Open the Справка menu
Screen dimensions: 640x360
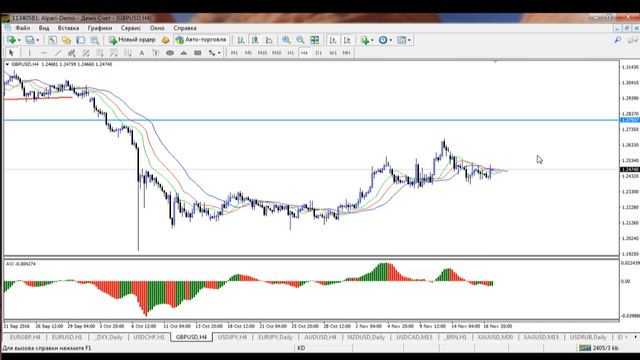[185, 28]
